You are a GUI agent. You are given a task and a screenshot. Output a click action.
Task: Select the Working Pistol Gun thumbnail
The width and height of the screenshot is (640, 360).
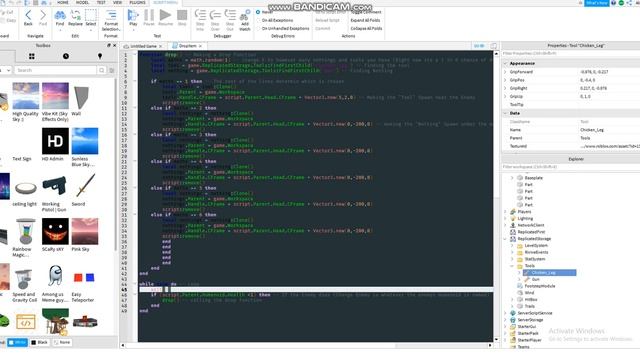[55, 187]
